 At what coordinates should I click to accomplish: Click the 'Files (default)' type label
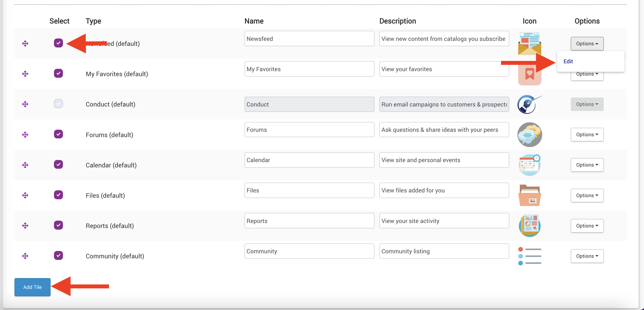point(105,196)
